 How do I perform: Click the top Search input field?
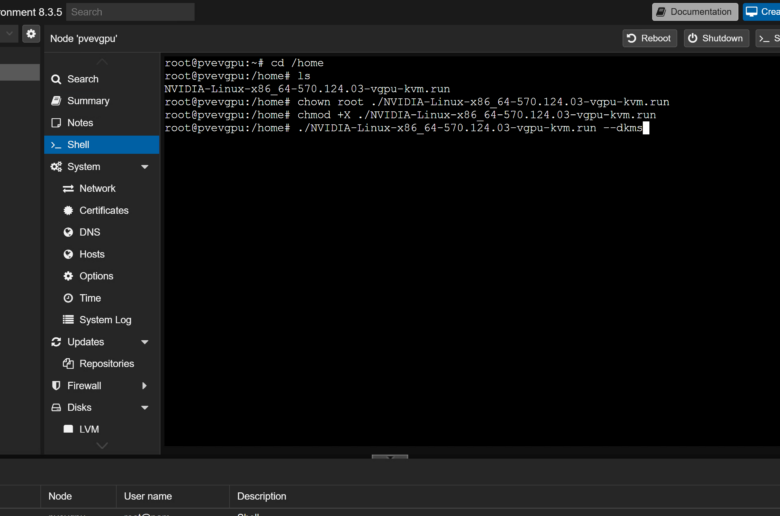click(x=130, y=12)
